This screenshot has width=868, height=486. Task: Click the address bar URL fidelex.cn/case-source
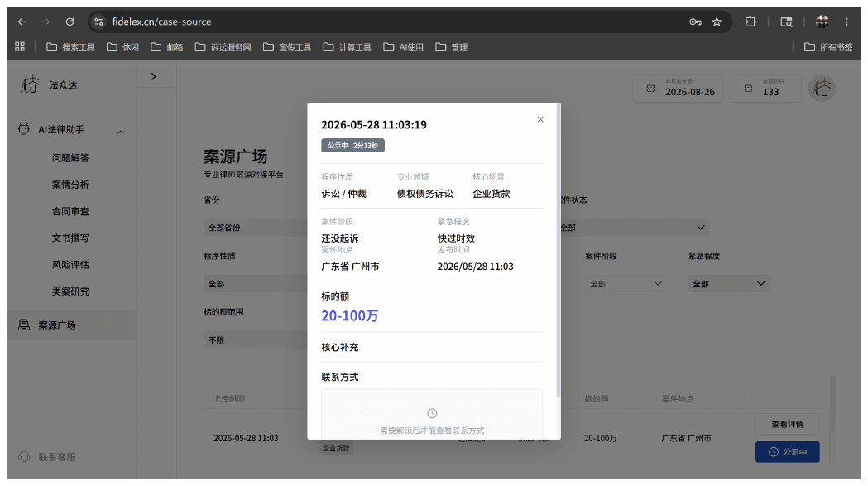[161, 22]
